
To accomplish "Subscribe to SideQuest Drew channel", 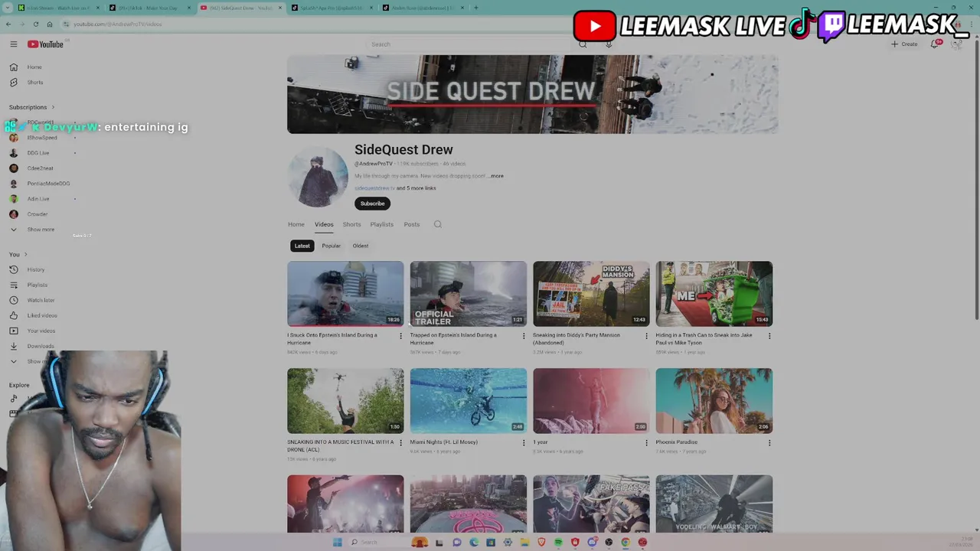I will pyautogui.click(x=372, y=204).
